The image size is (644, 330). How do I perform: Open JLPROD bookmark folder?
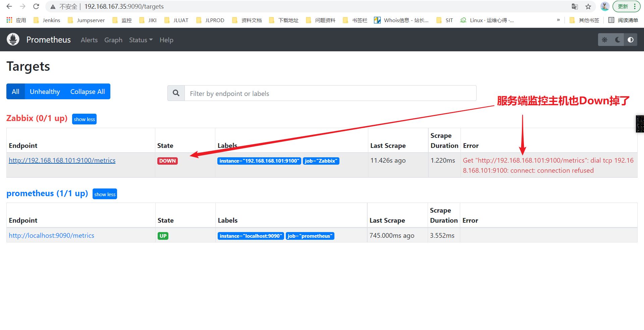210,20
